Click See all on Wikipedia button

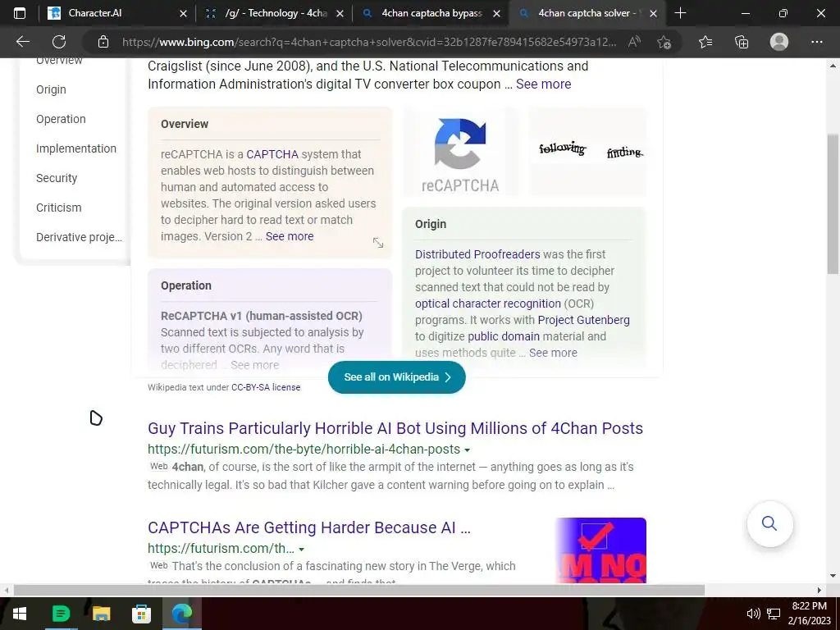click(x=396, y=377)
